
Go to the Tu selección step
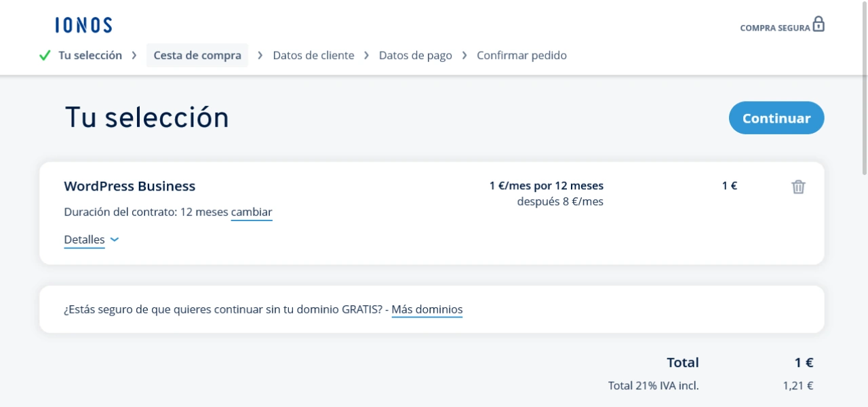click(x=90, y=56)
